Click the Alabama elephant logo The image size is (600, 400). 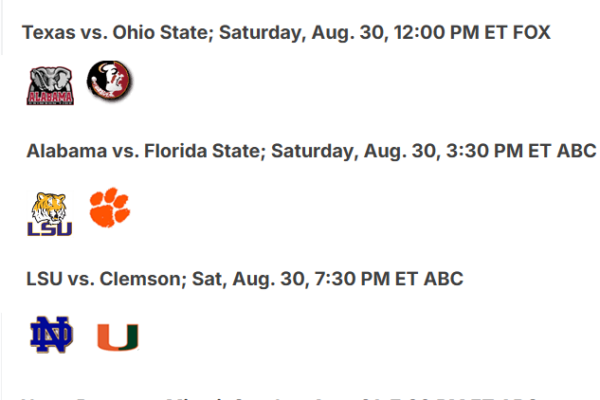(50, 86)
